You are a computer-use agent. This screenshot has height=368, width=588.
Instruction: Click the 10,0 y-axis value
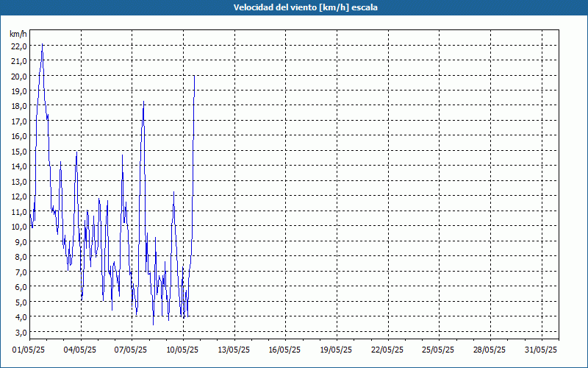coord(19,227)
